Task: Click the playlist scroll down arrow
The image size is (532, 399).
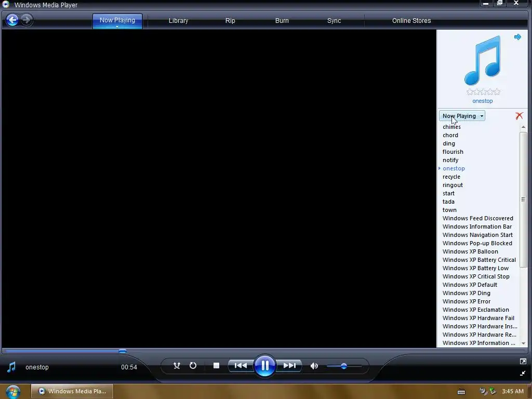Action: pos(523,343)
